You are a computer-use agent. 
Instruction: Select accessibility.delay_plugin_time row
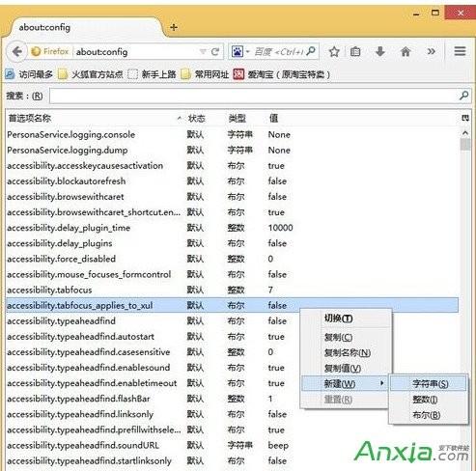point(232,228)
